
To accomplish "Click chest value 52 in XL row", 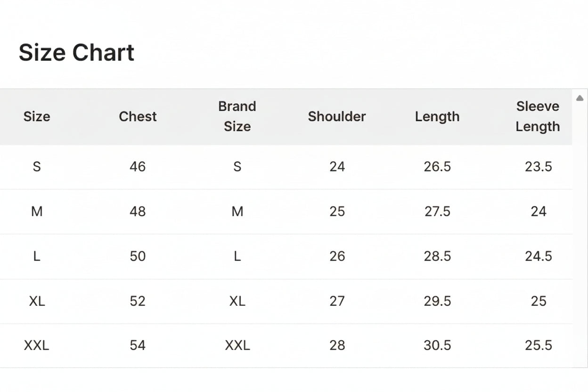I will [x=138, y=301].
